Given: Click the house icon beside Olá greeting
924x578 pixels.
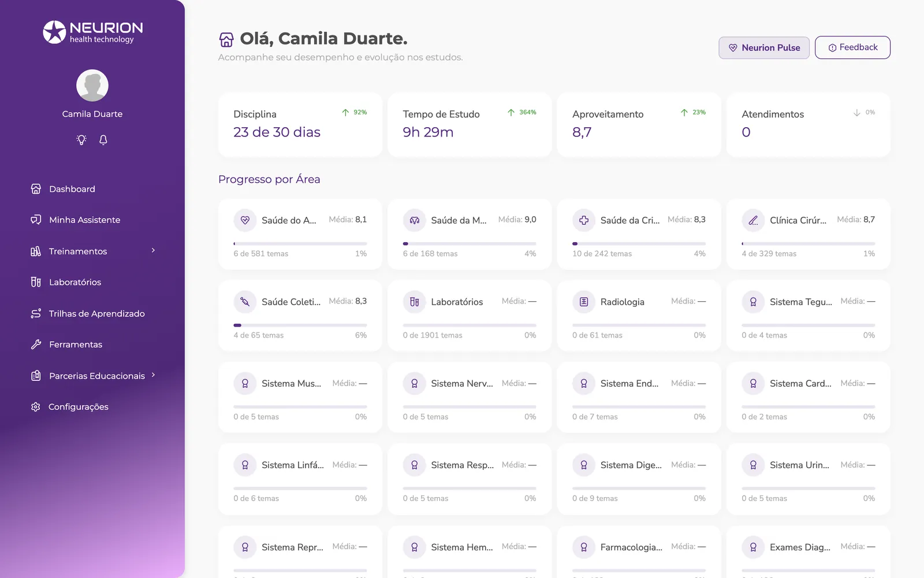Looking at the screenshot, I should [226, 39].
